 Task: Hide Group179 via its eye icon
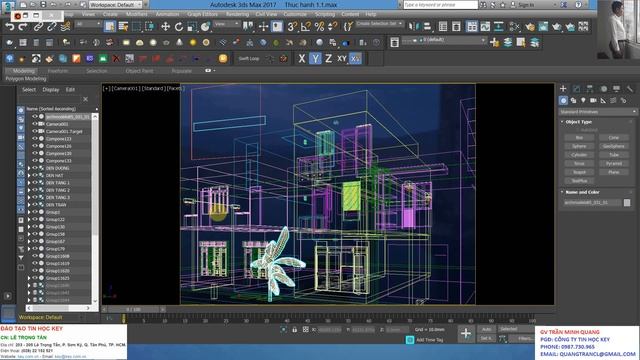click(35, 249)
